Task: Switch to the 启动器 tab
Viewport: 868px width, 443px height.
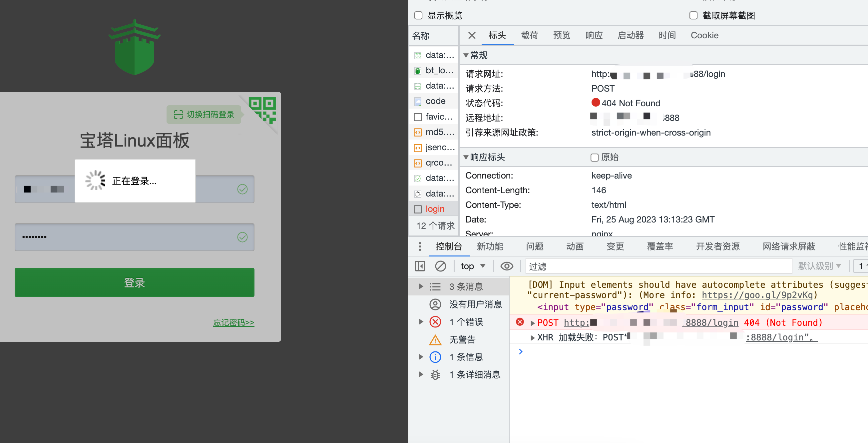Action: [x=631, y=35]
